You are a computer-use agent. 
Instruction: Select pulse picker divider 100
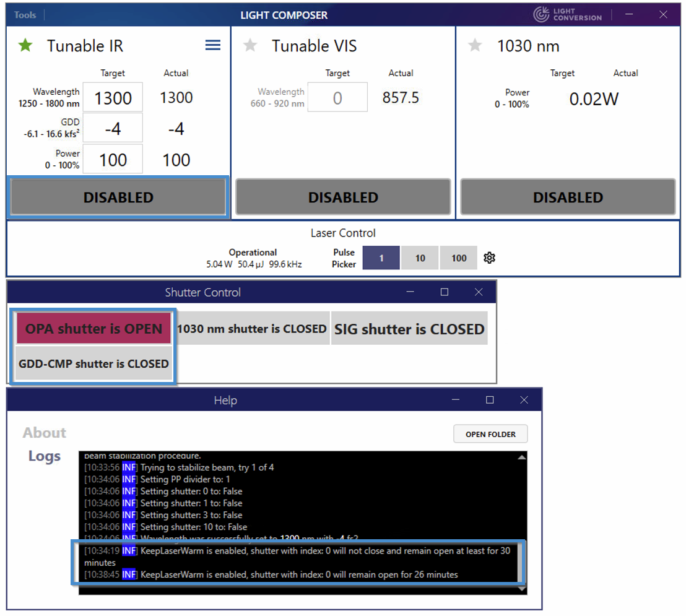459,258
